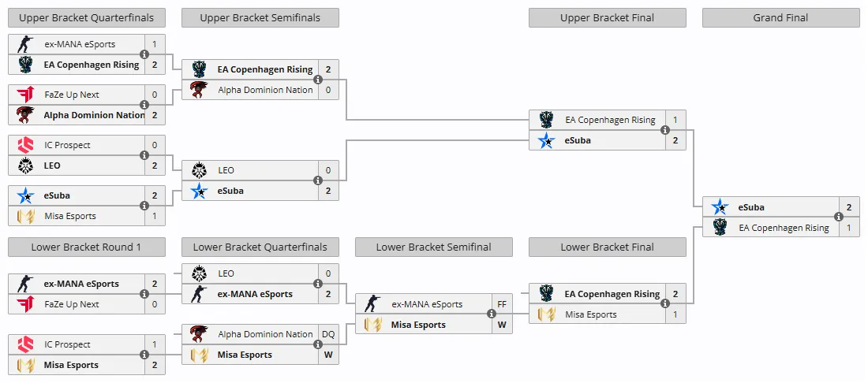Select the Upper Bracket Quarterfinals header
This screenshot has height=383, width=868.
point(86,17)
